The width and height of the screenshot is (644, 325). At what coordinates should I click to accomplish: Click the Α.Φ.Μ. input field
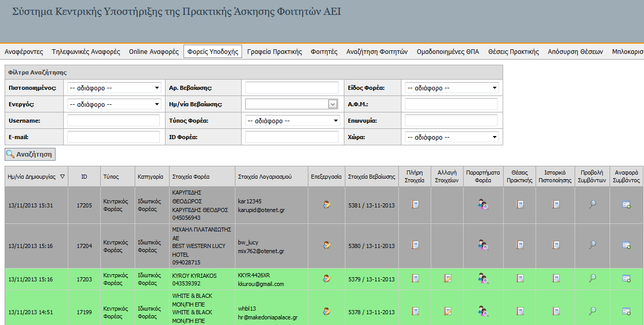(451, 104)
